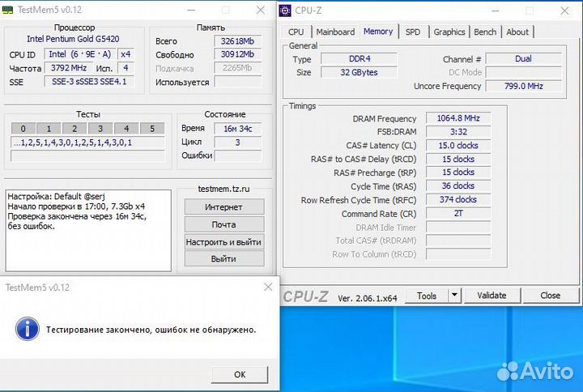
Task: Switch to the Graphics tab
Action: click(449, 32)
